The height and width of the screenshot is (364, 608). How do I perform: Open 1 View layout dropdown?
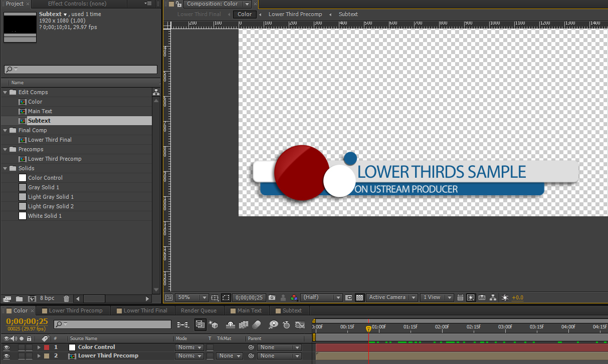tap(437, 297)
